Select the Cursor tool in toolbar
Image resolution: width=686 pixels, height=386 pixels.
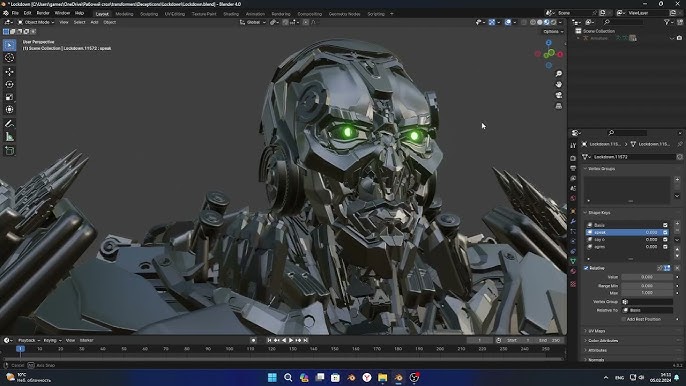click(9, 58)
